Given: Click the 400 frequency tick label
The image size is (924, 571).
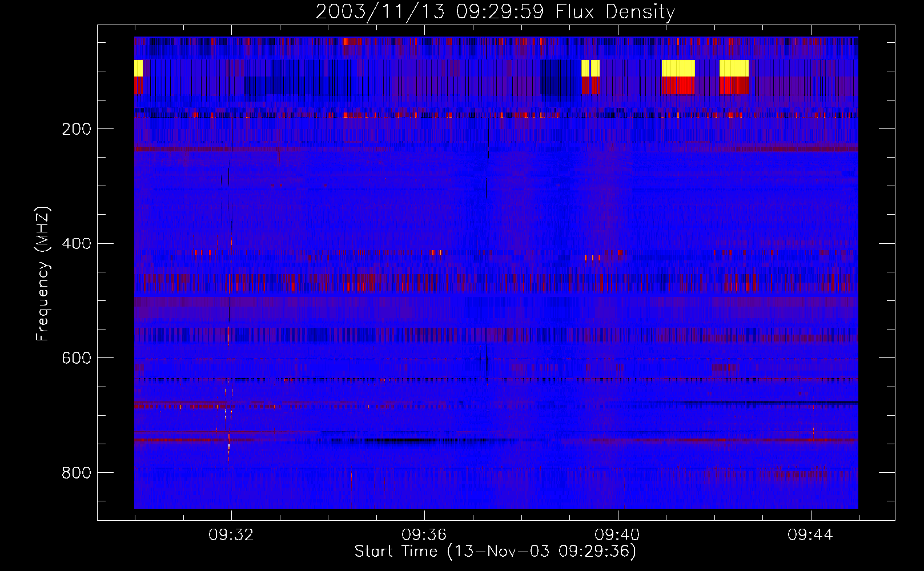Looking at the screenshot, I should coord(77,244).
